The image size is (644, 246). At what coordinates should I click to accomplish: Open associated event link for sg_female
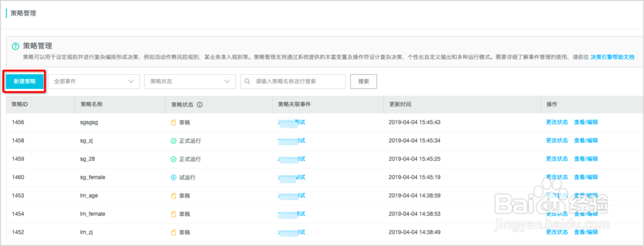pyautogui.click(x=292, y=177)
